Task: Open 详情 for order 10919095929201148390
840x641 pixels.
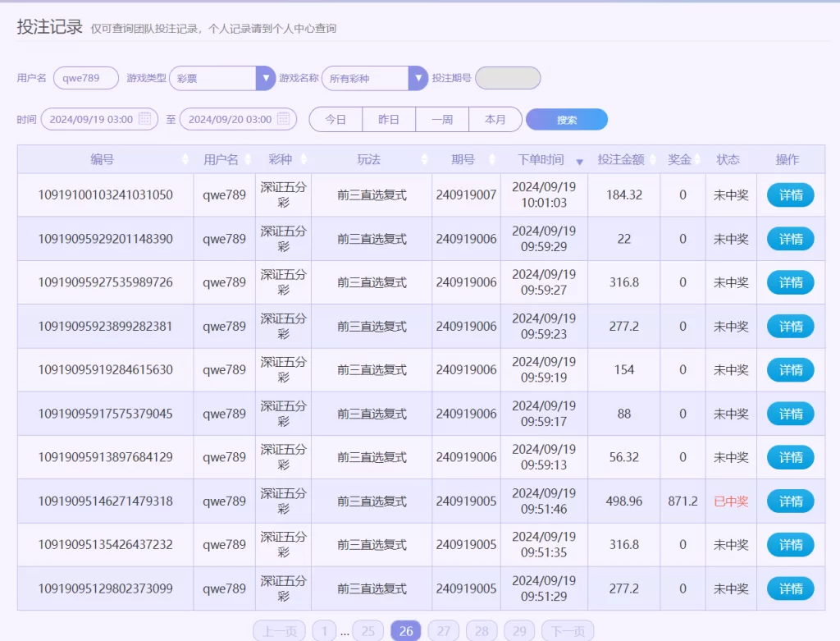Action: [791, 239]
